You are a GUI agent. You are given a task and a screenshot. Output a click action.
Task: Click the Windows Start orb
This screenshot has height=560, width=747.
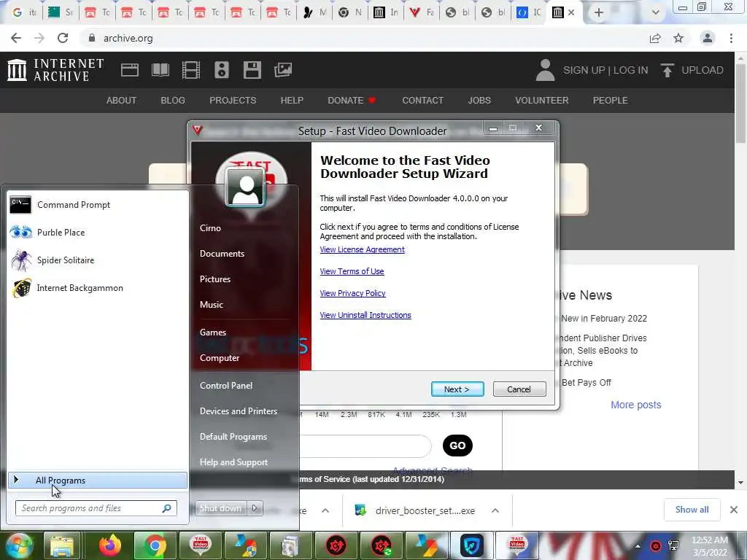tap(18, 545)
